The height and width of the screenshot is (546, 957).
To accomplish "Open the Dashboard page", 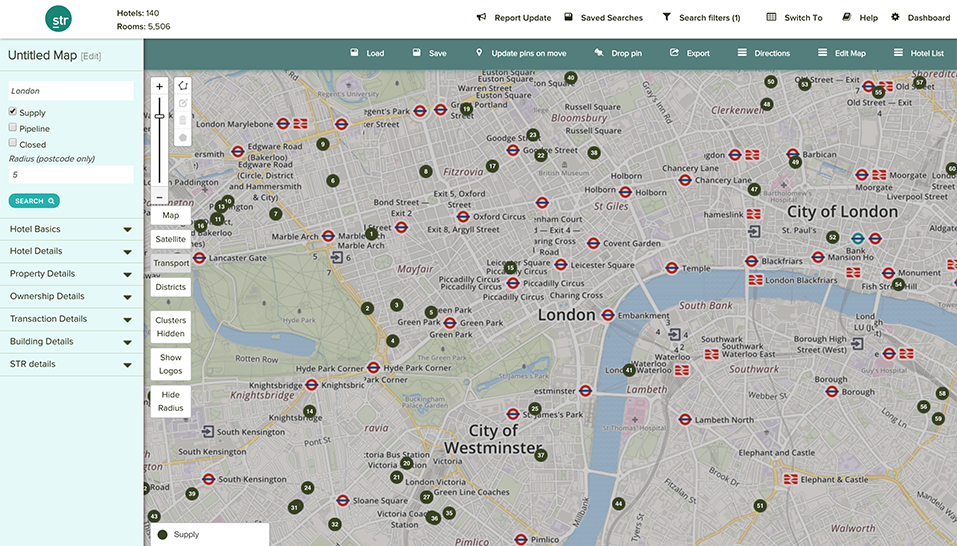I will pyautogui.click(x=896, y=18).
